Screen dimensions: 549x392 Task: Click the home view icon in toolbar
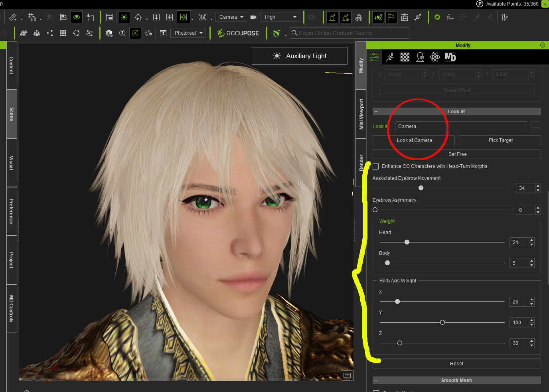click(138, 17)
